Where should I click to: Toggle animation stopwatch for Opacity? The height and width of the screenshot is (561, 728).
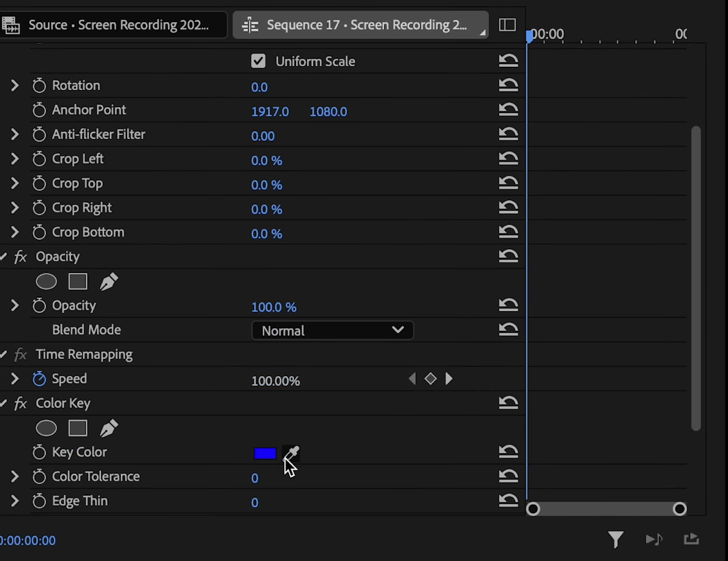click(x=39, y=306)
